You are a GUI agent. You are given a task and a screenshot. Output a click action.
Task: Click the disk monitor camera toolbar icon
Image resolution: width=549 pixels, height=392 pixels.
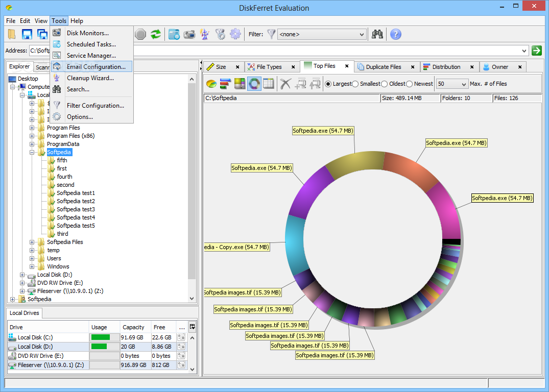point(189,34)
